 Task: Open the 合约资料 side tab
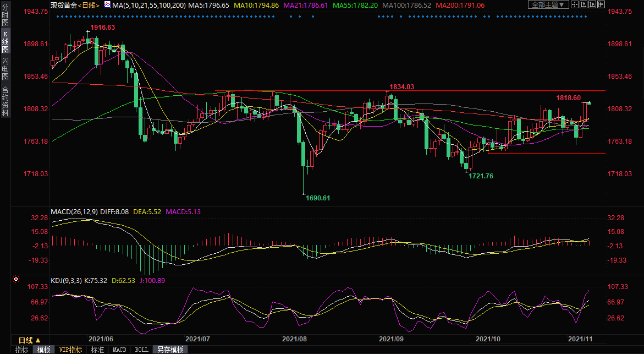(5, 101)
